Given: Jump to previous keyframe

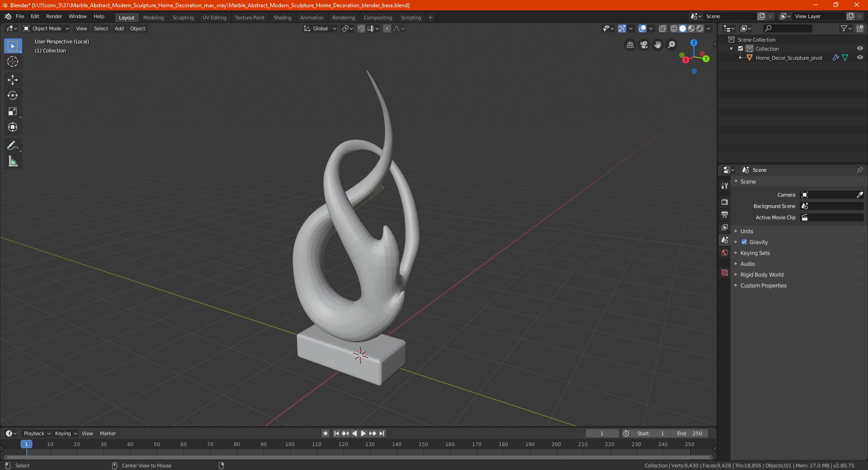Looking at the screenshot, I should tap(345, 433).
